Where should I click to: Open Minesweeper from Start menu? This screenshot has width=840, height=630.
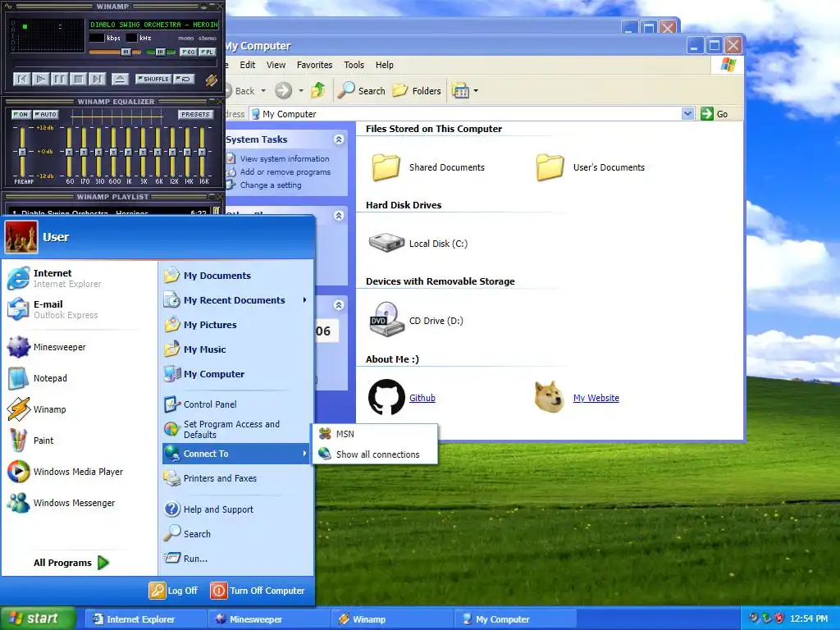80,347
